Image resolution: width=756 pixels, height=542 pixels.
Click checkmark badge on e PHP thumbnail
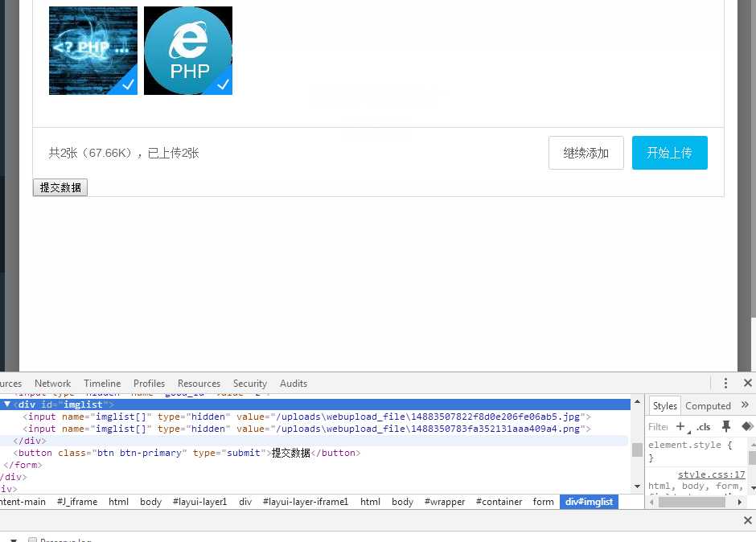coord(223,84)
